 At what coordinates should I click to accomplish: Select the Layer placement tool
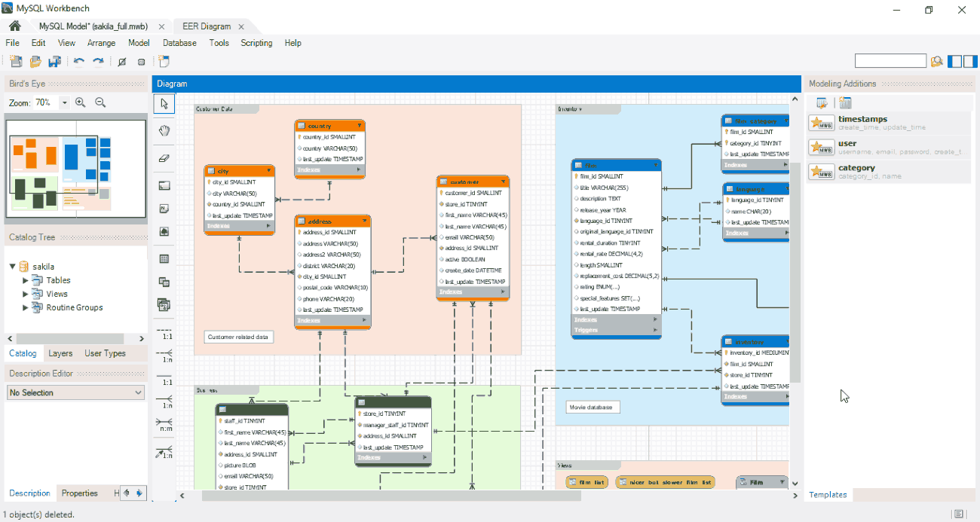click(x=164, y=185)
